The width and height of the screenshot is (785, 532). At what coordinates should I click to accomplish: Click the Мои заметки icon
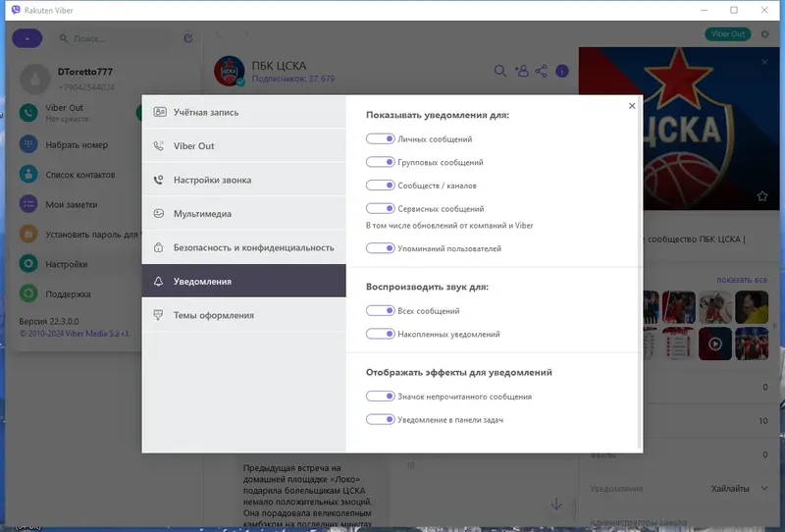(x=28, y=204)
